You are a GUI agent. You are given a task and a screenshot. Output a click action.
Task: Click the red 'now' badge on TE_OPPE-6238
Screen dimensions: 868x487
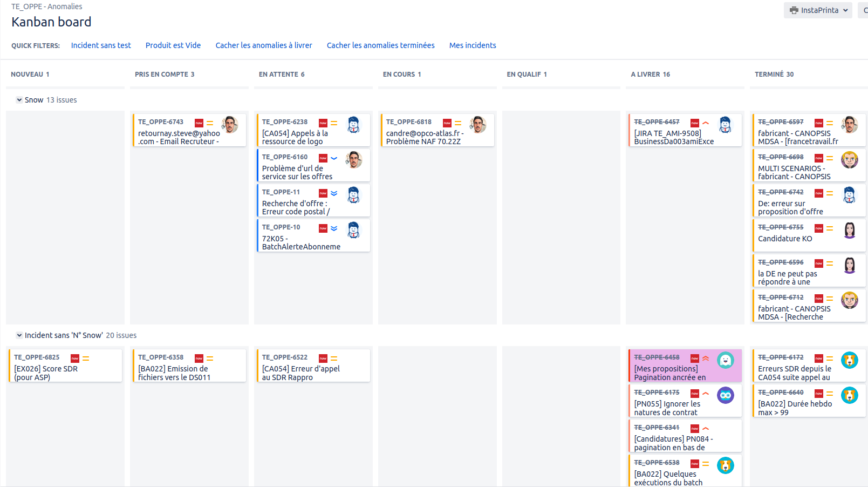pyautogui.click(x=323, y=123)
